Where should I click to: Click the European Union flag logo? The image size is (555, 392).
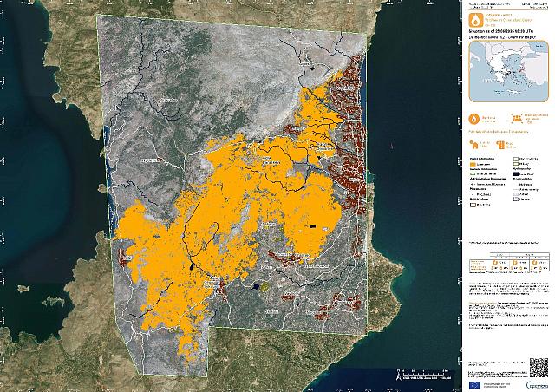(474, 384)
